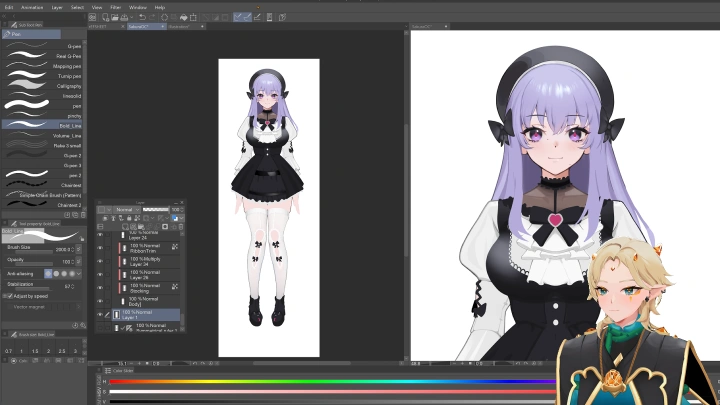Hide the Stocking layer

click(x=100, y=287)
